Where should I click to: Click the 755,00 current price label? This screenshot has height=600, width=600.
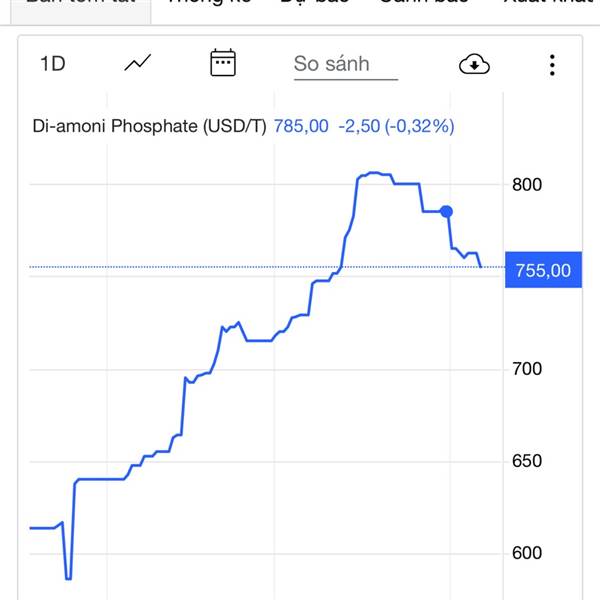[543, 270]
